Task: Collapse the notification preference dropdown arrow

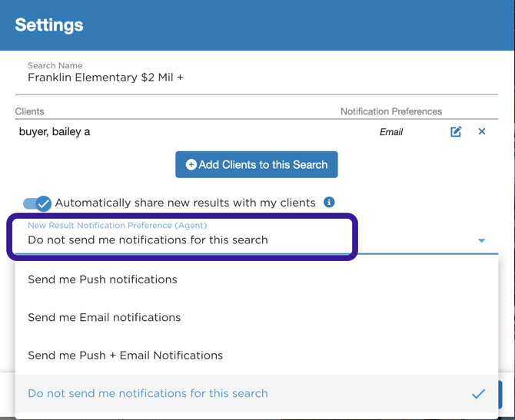Action: point(481,240)
